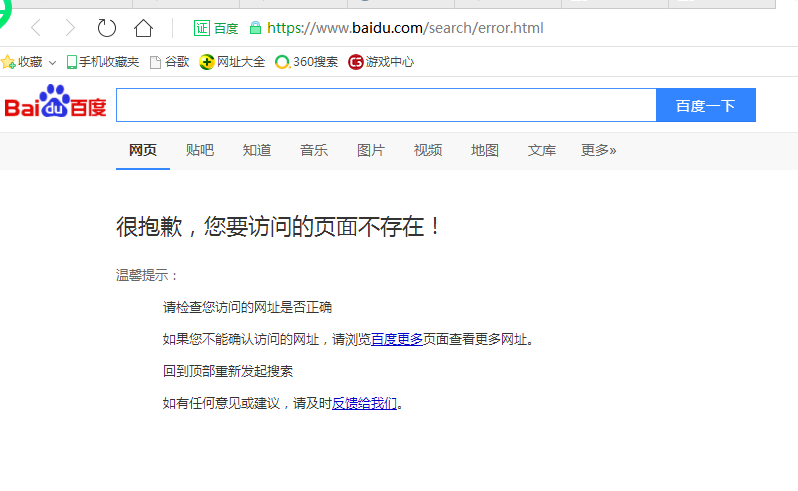Viewport: 798px width, 491px height.
Task: Select the 网页 tab
Action: 143,150
